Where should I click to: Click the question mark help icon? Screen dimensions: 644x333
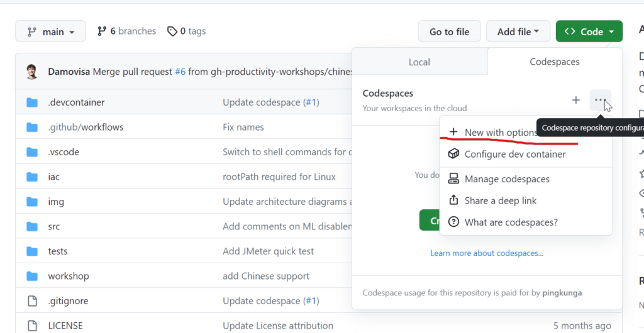453,222
